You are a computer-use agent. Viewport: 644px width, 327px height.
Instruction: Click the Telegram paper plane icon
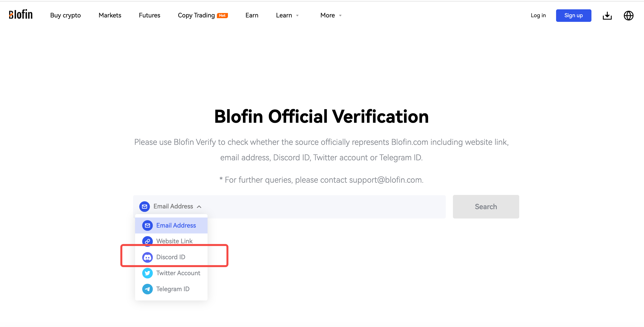pos(147,289)
